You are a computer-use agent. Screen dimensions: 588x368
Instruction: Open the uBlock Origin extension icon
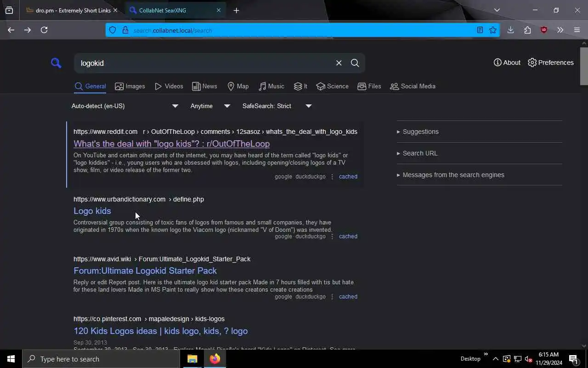tap(544, 30)
